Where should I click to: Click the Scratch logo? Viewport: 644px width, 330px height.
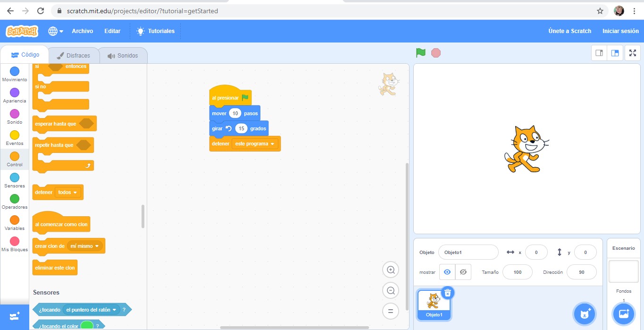[22, 31]
